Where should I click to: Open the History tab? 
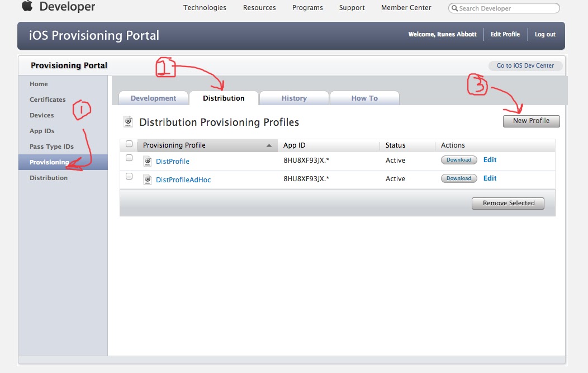(x=294, y=98)
